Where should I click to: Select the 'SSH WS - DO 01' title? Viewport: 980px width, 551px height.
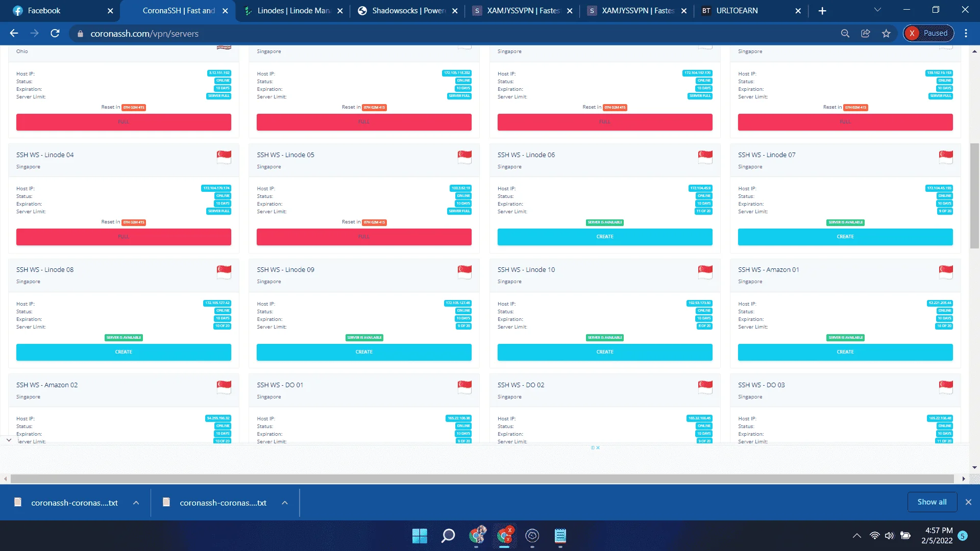(280, 385)
